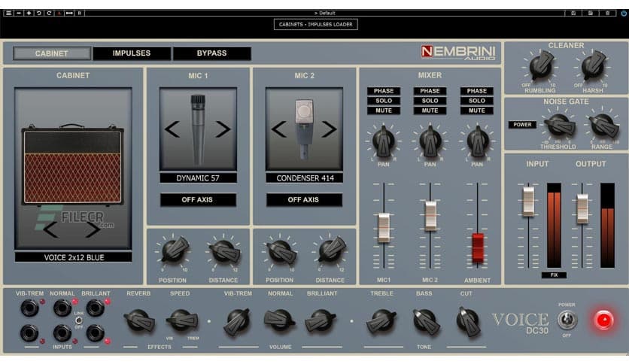Viewport: 629px width, 364px height.
Task: Toggle Solo on Mic 1 channel
Action: click(x=384, y=101)
